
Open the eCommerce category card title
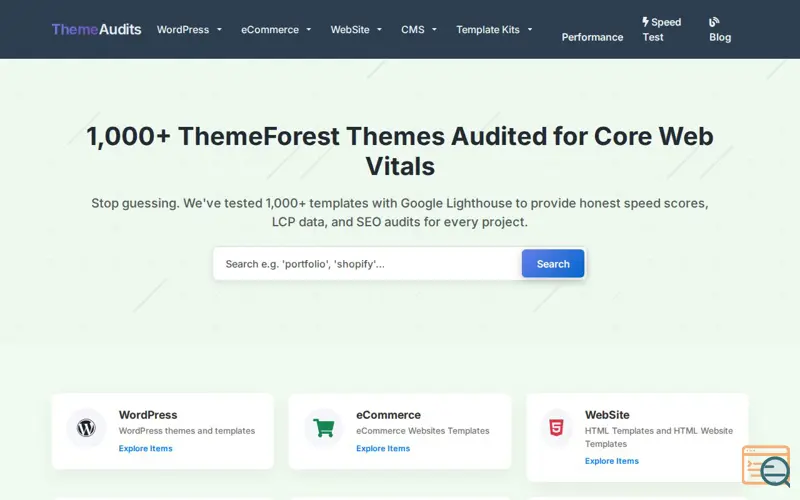(388, 415)
